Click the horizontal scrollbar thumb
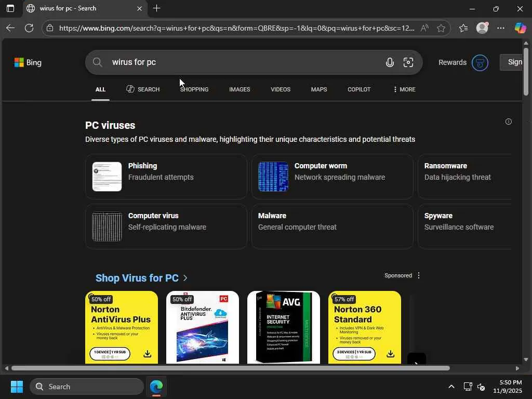This screenshot has height=399, width=532. click(230, 368)
